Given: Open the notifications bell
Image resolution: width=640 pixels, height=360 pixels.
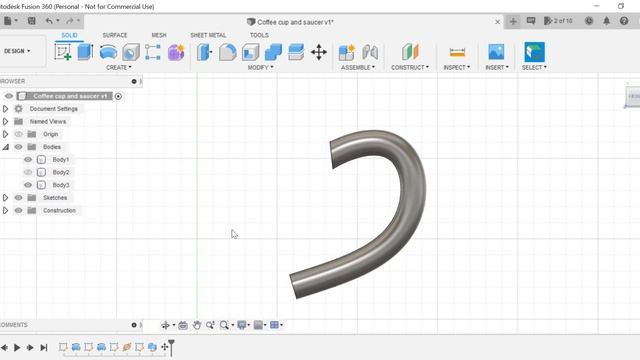Looking at the screenshot, I should (x=607, y=21).
